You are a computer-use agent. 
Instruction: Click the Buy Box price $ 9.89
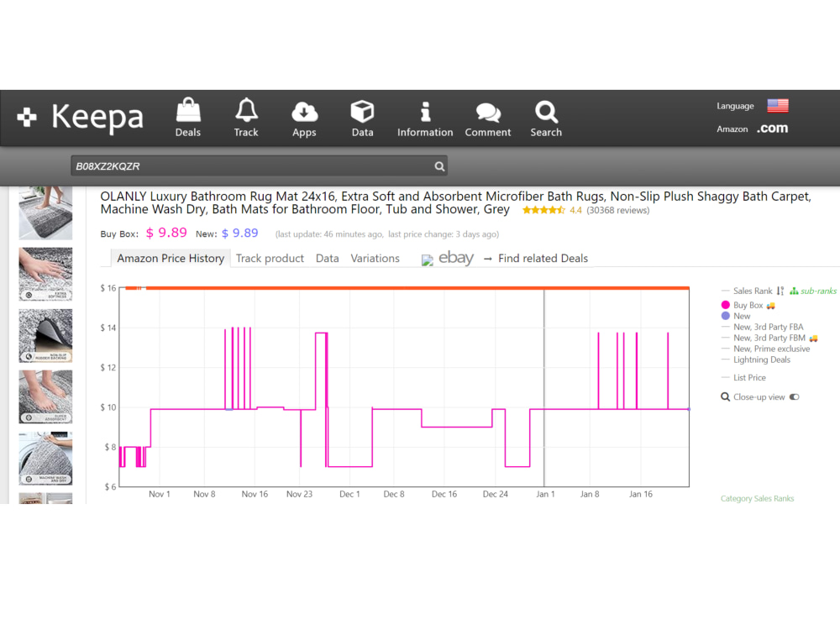point(166,233)
